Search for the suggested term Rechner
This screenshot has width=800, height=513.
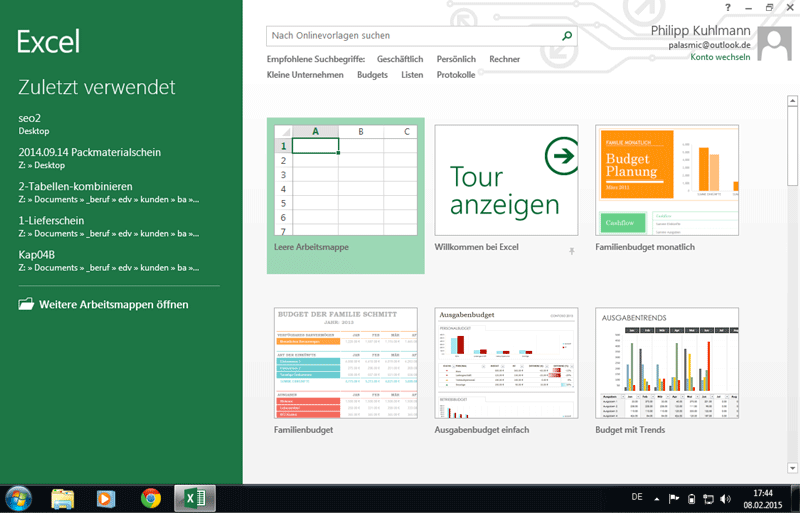505,59
